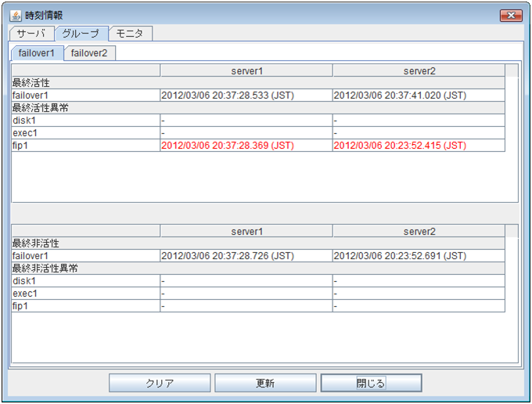
Task: Switch to the サーバ tab
Action: [32, 34]
